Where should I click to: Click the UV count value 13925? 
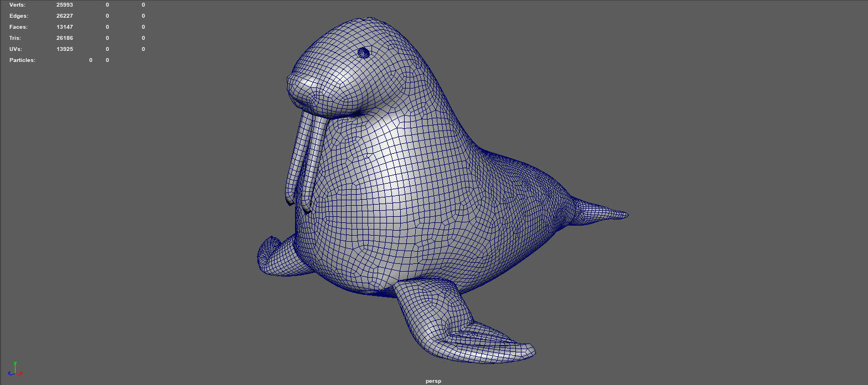pyautogui.click(x=65, y=49)
